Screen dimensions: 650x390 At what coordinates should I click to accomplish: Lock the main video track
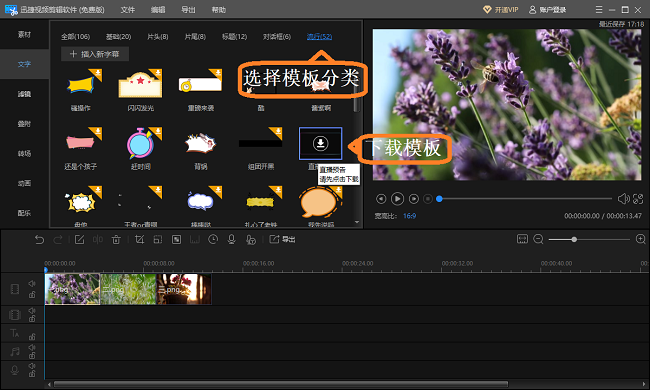(32, 295)
